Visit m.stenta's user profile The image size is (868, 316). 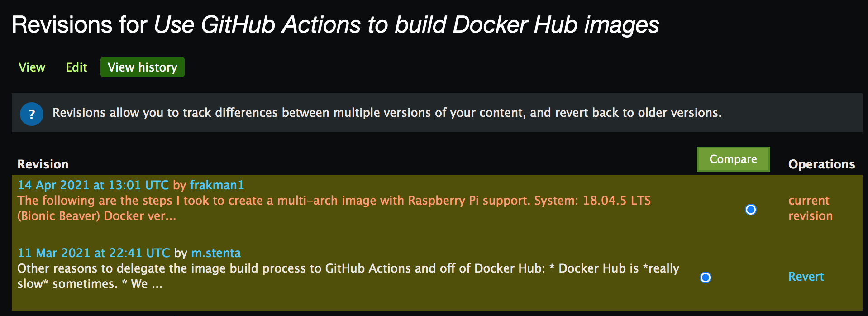point(216,253)
